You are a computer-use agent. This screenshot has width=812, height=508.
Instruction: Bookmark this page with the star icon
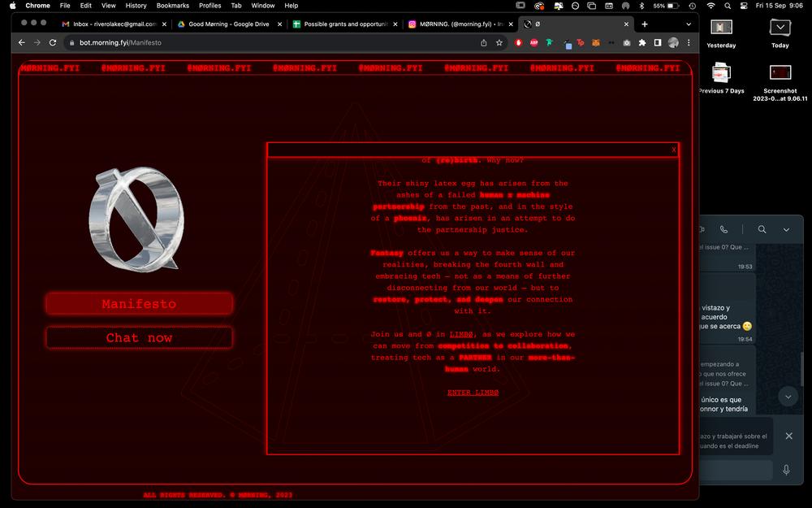point(499,42)
